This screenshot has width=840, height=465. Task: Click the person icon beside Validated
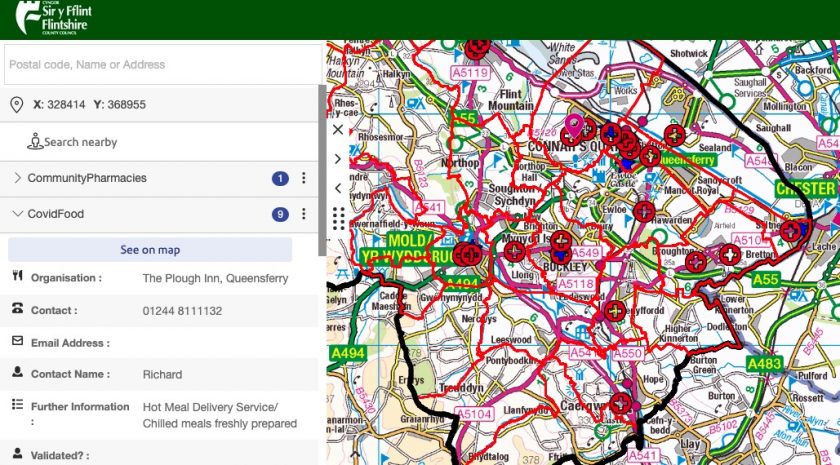(18, 453)
